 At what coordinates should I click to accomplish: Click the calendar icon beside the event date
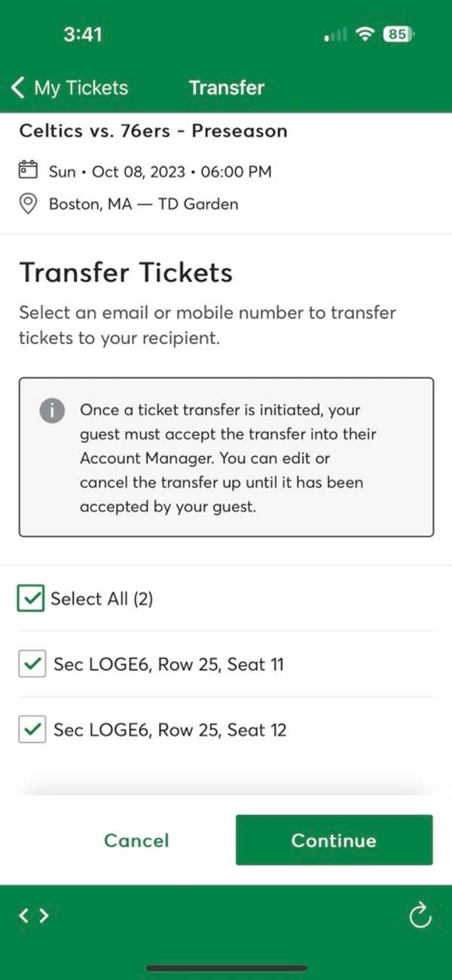pos(28,170)
